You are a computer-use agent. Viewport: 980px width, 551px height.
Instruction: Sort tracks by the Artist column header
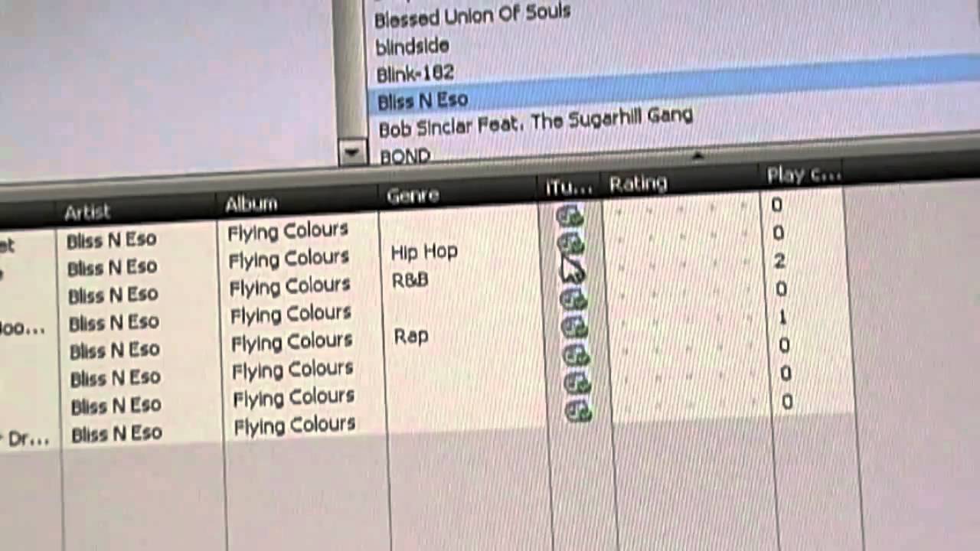tap(87, 212)
